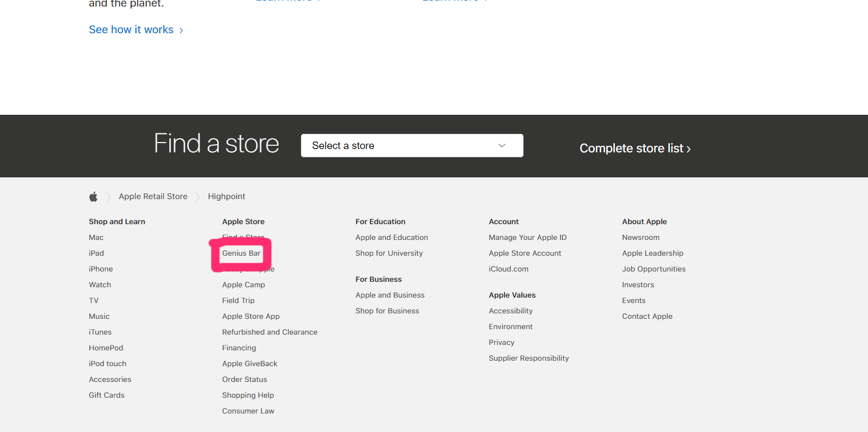Open the Watch footer link
This screenshot has height=432, width=868.
click(100, 285)
